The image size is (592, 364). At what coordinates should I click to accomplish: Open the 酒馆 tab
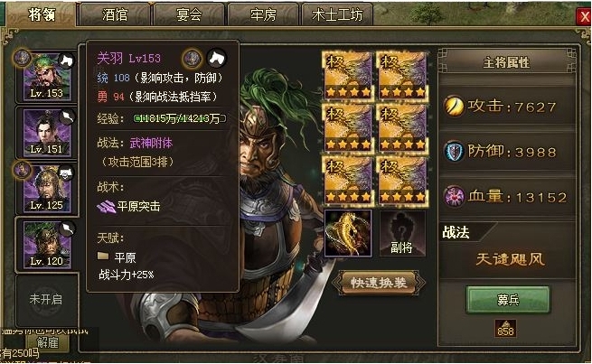coord(115,14)
